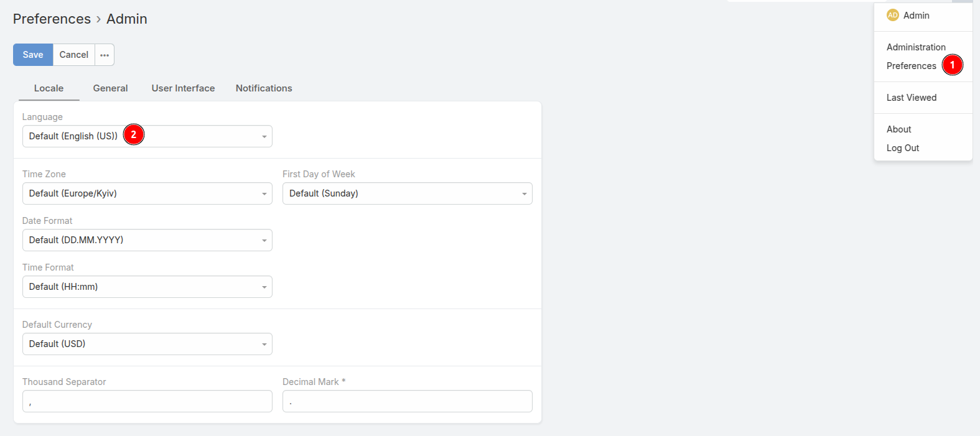
Task: Click the Admin avatar icon
Action: 892,16
